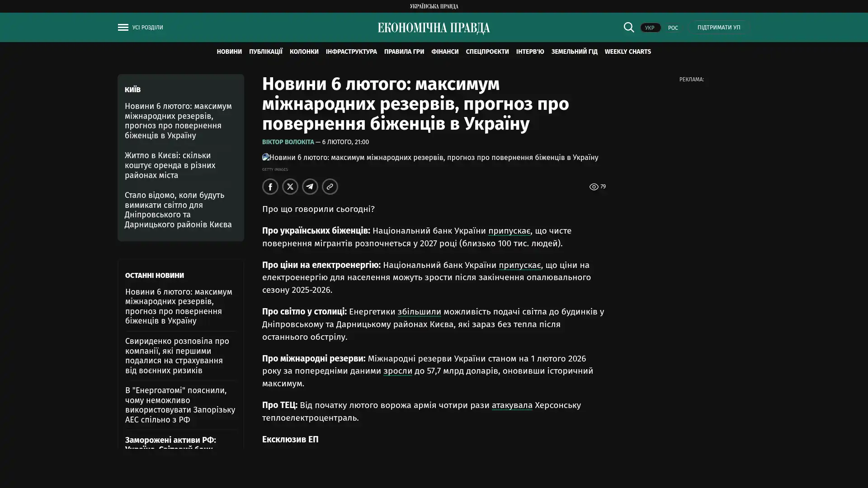The height and width of the screenshot is (488, 868).
Task: Click the eye views counter icon
Action: (x=594, y=187)
